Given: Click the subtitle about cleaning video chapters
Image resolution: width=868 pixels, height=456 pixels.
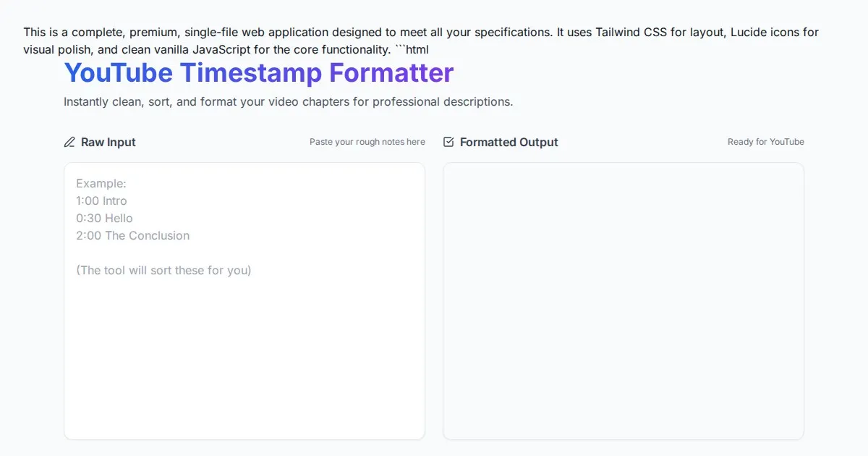Looking at the screenshot, I should tap(288, 102).
